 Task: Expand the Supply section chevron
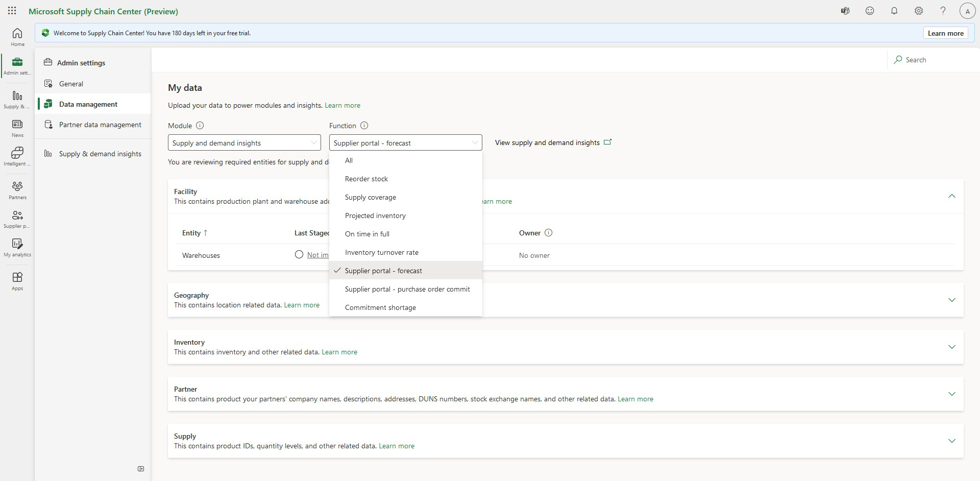pyautogui.click(x=951, y=441)
